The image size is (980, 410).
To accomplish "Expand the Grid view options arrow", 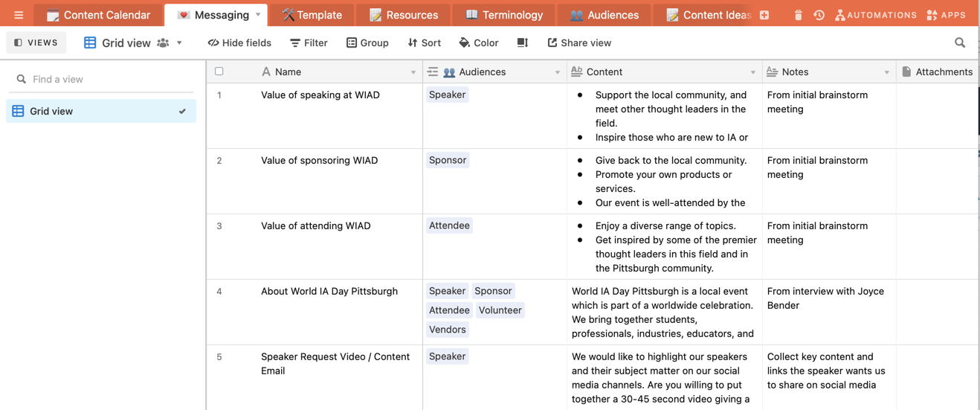I will [x=179, y=43].
